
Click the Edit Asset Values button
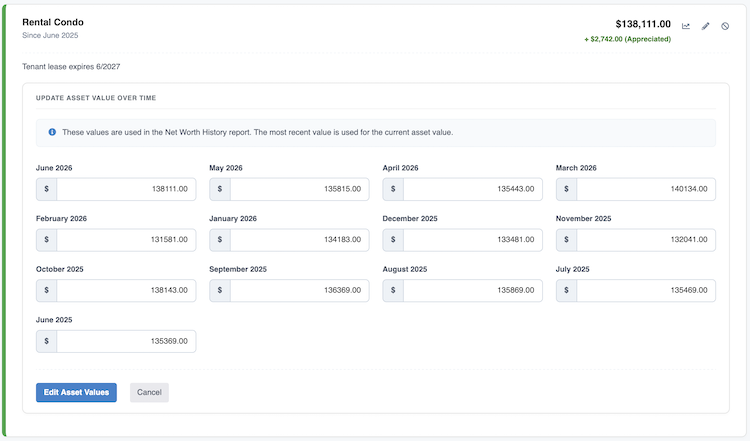pos(76,392)
